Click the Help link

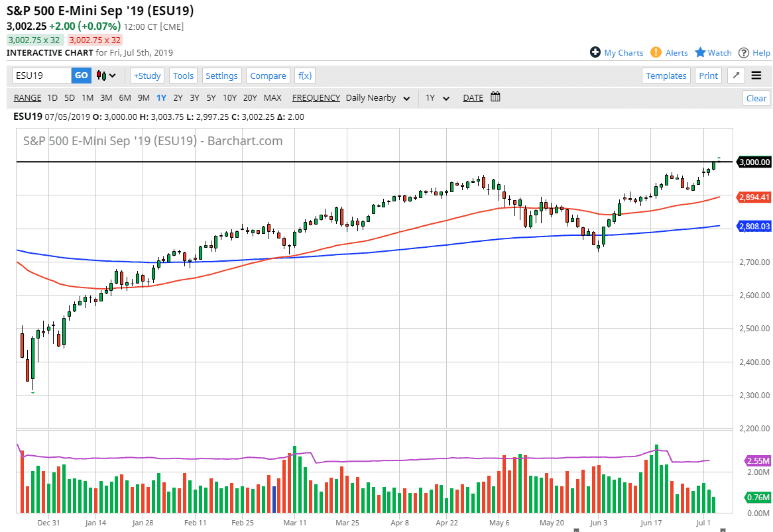761,53
